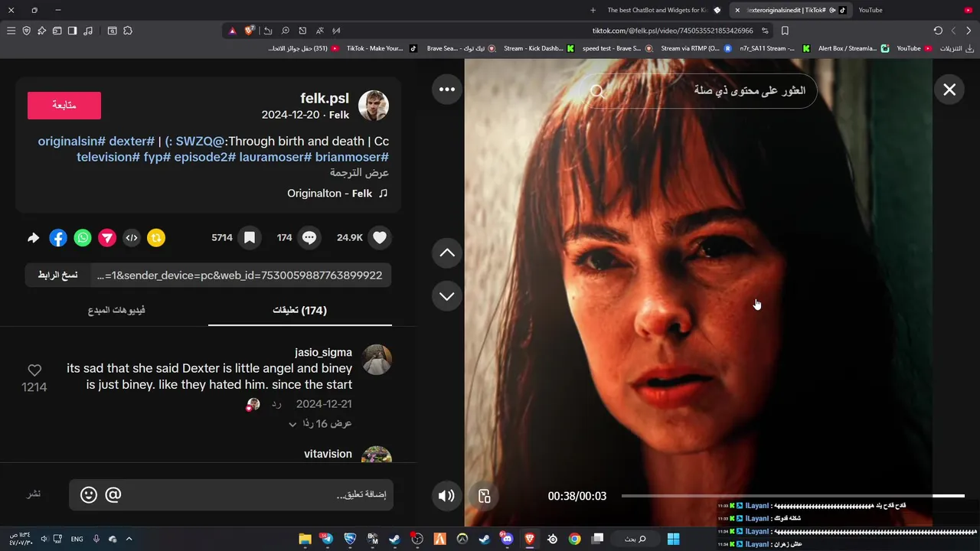
Task: Open the Stream via RTMP bookmark
Action: [695, 48]
